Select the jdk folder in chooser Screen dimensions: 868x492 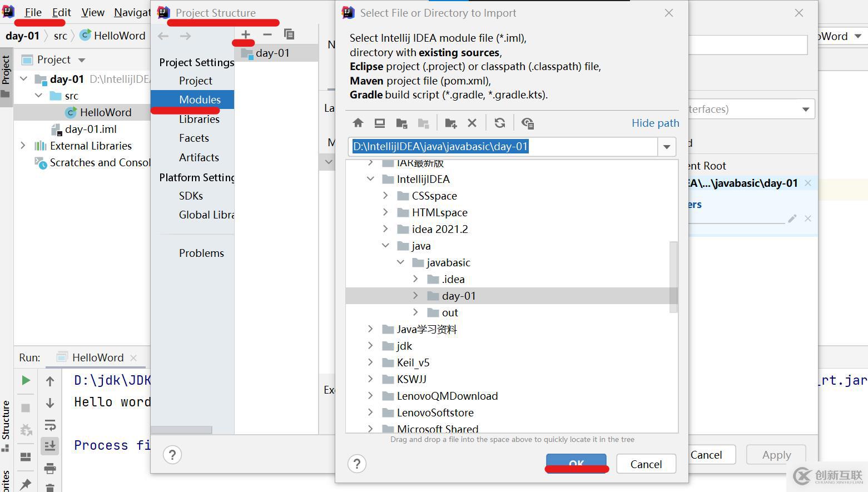(404, 346)
